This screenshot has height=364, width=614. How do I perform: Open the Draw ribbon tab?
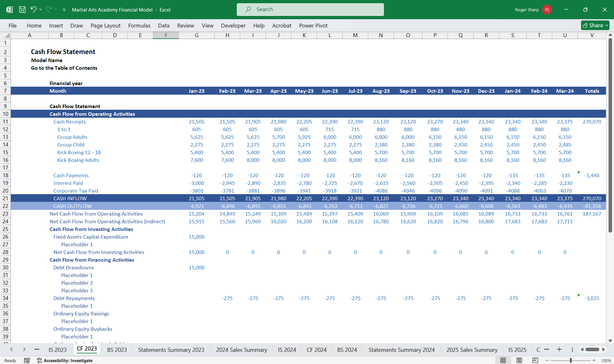(x=76, y=26)
